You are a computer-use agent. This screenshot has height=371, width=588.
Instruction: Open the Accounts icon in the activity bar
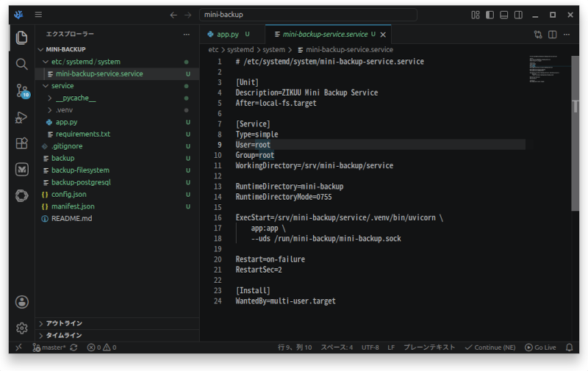click(22, 302)
